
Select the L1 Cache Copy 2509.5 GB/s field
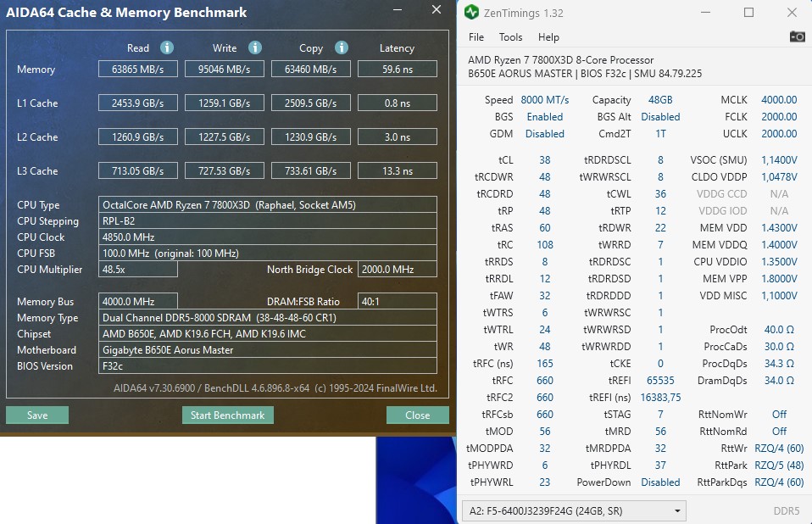coord(311,103)
